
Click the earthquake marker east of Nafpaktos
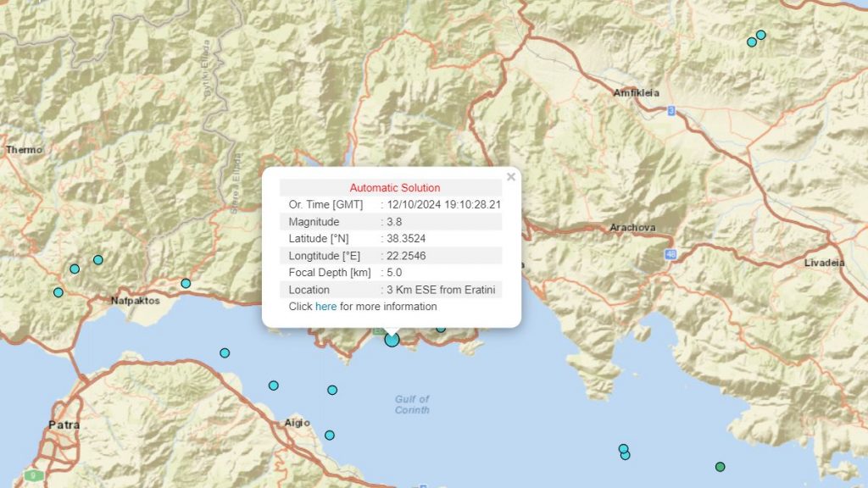186,283
